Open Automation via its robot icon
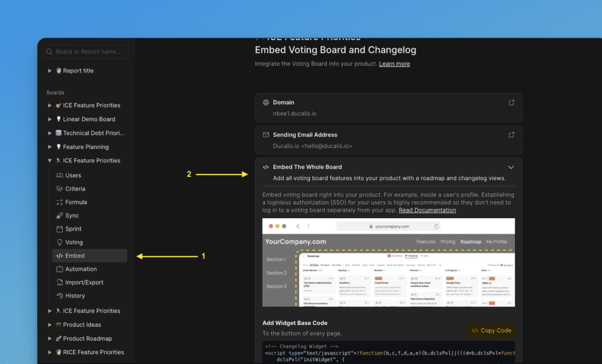This screenshot has width=602, height=364. (59, 269)
